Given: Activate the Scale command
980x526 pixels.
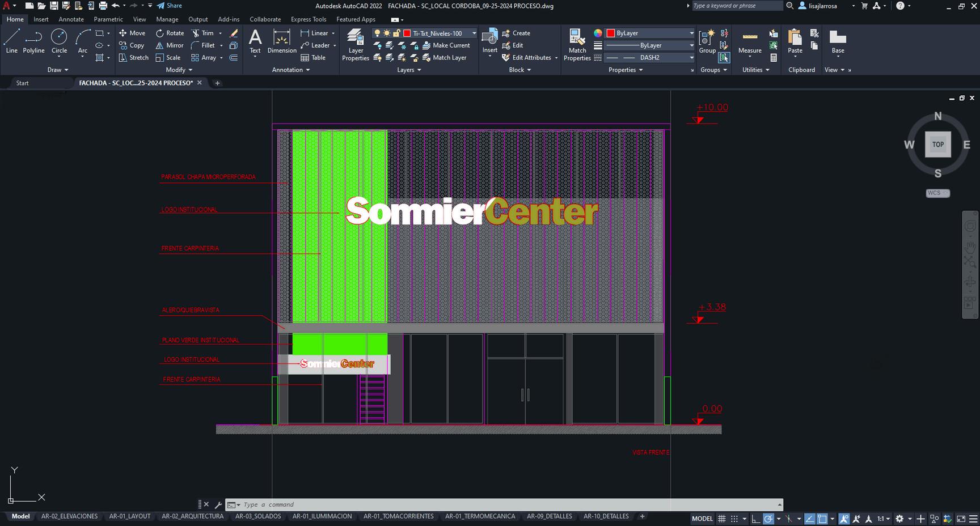Looking at the screenshot, I should pyautogui.click(x=168, y=58).
